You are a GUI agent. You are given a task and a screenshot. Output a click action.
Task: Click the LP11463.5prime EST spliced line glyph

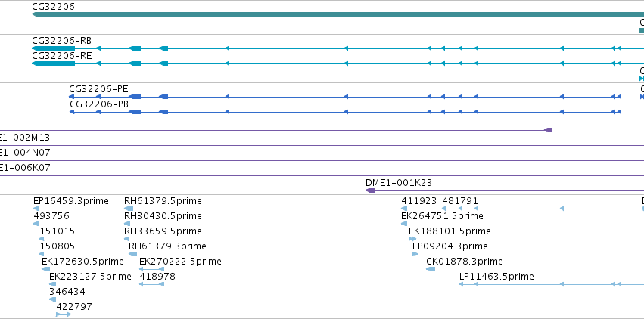click(x=552, y=284)
